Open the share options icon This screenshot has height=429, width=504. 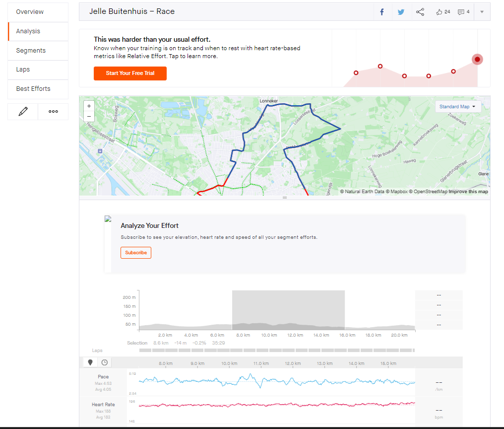pyautogui.click(x=420, y=12)
